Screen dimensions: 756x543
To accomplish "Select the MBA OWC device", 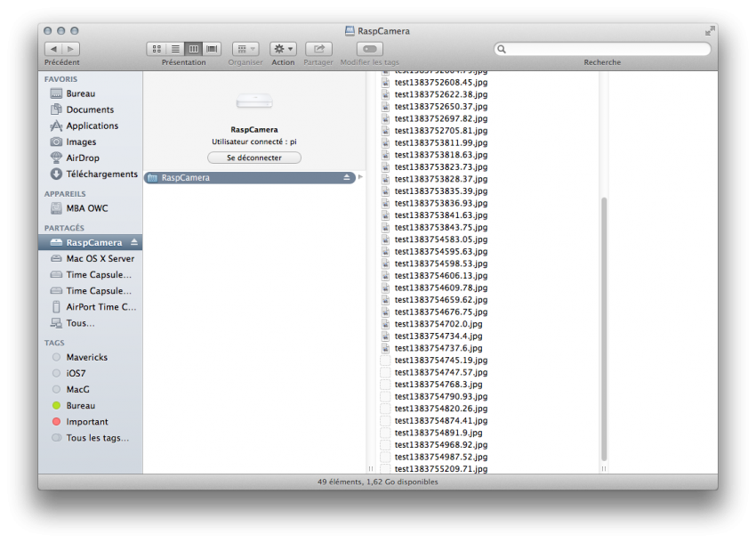I will tap(90, 208).
